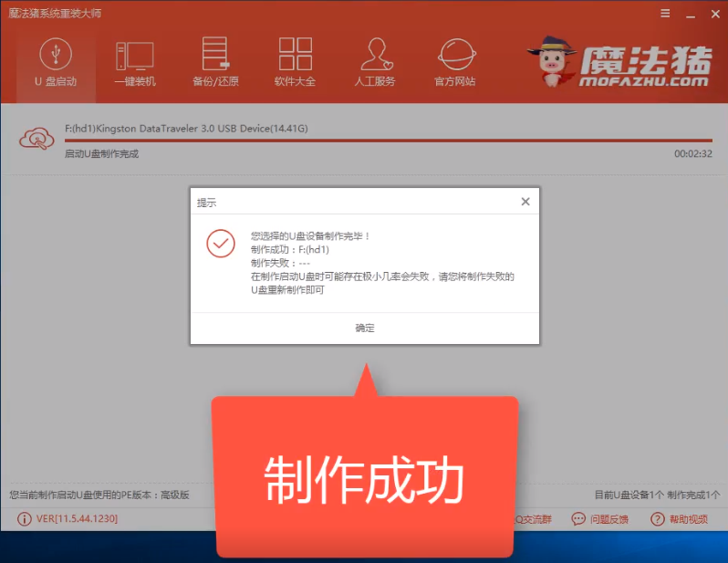Open the 问题反馈 feedback link
The image size is (728, 563).
[x=603, y=519]
